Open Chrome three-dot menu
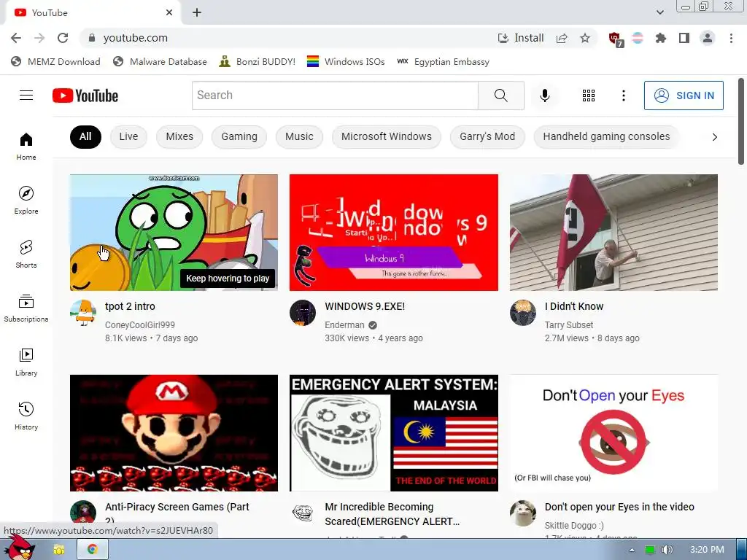The width and height of the screenshot is (747, 560). 731,38
